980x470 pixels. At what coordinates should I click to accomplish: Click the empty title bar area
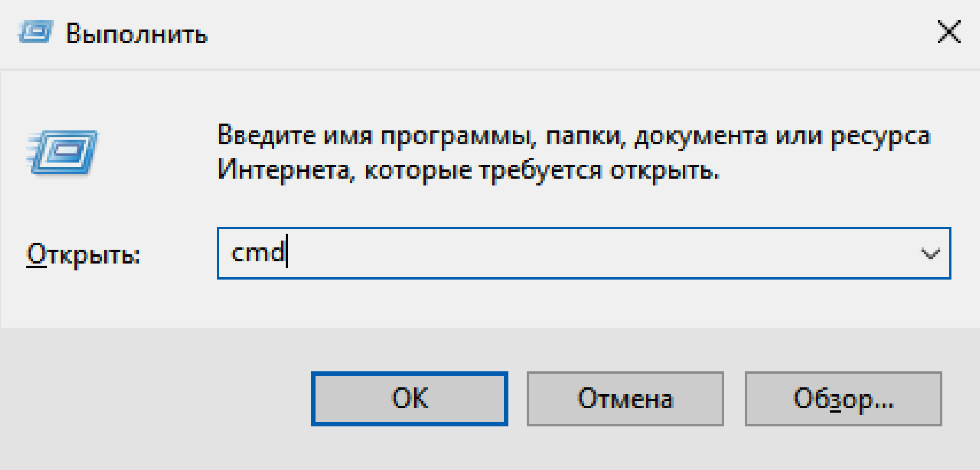[570, 33]
